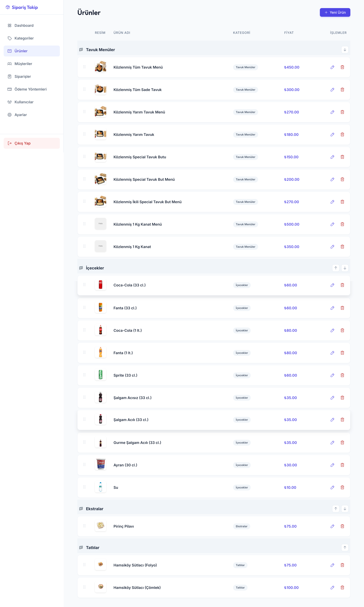Log out with Çıkış Yap
This screenshot has height=607, width=364.
pos(32,143)
